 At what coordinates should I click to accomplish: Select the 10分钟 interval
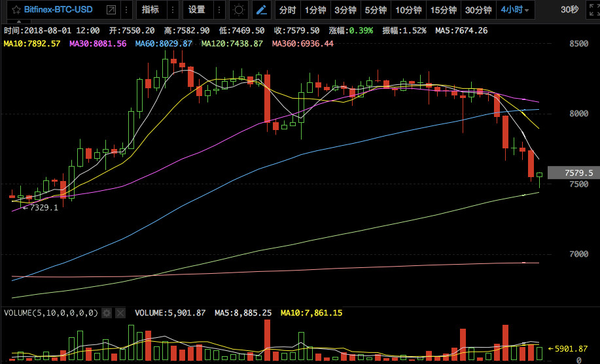408,10
